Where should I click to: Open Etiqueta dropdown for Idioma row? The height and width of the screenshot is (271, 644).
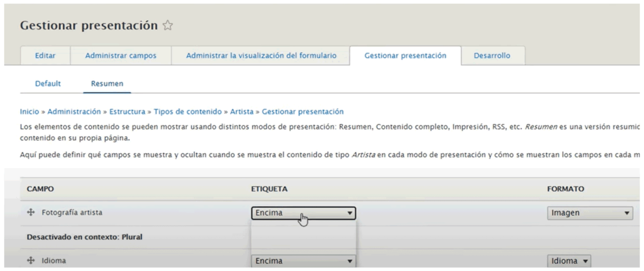303,261
